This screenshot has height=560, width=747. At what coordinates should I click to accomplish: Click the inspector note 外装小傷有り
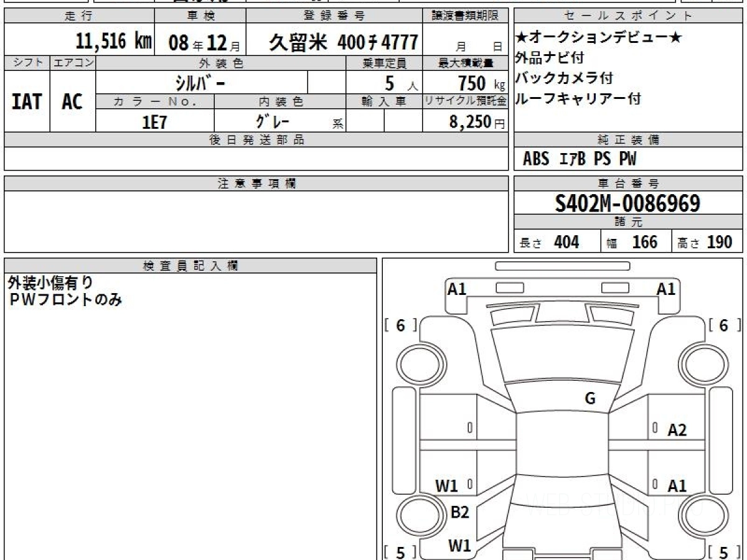click(50, 283)
